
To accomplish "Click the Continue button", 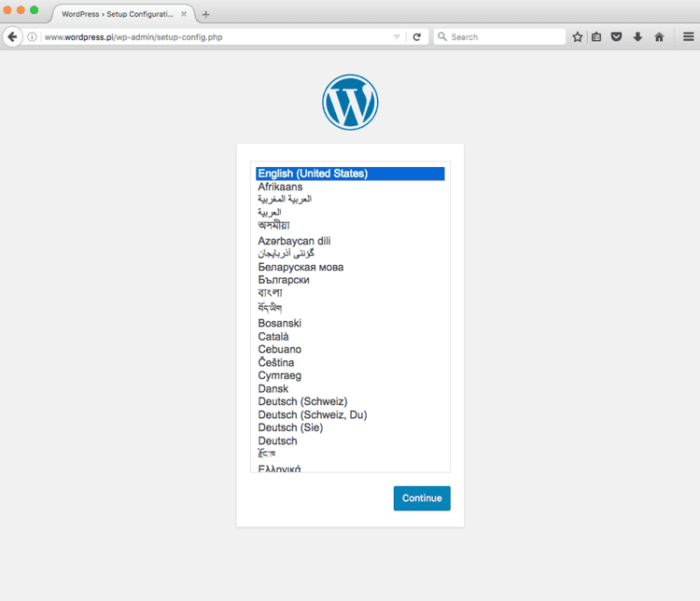I will pyautogui.click(x=422, y=497).
